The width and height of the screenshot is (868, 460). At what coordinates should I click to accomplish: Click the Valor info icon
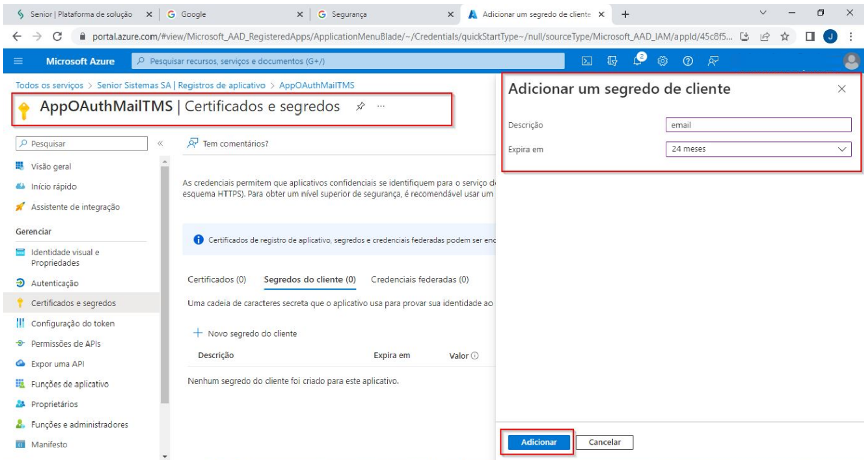pyautogui.click(x=475, y=356)
